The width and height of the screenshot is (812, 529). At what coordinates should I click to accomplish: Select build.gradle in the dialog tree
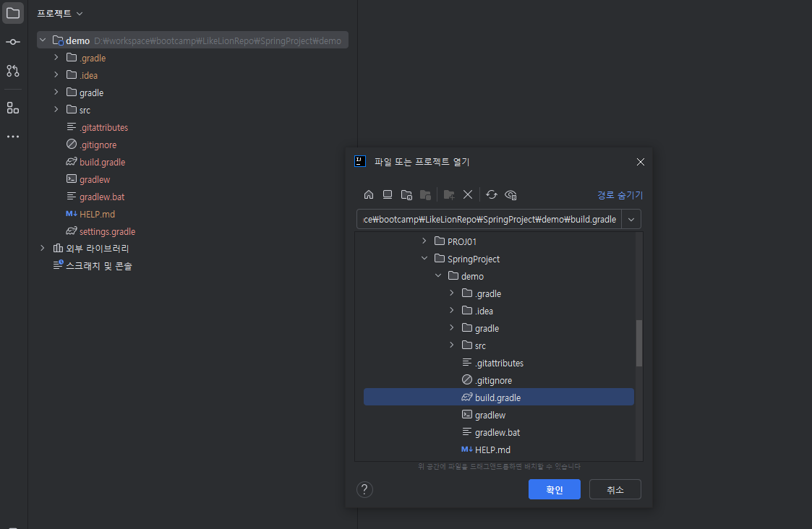499,397
